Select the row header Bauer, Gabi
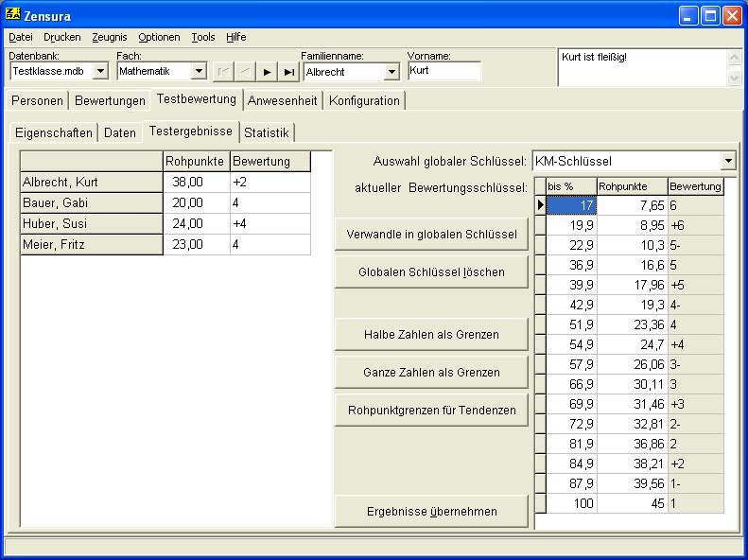The height and width of the screenshot is (560, 748). click(x=92, y=203)
